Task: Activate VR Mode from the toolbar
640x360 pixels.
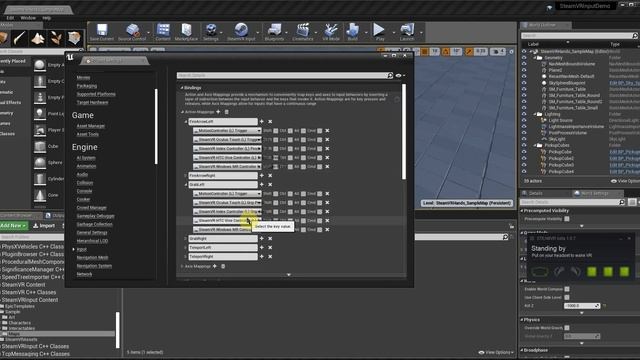Action: pyautogui.click(x=331, y=32)
